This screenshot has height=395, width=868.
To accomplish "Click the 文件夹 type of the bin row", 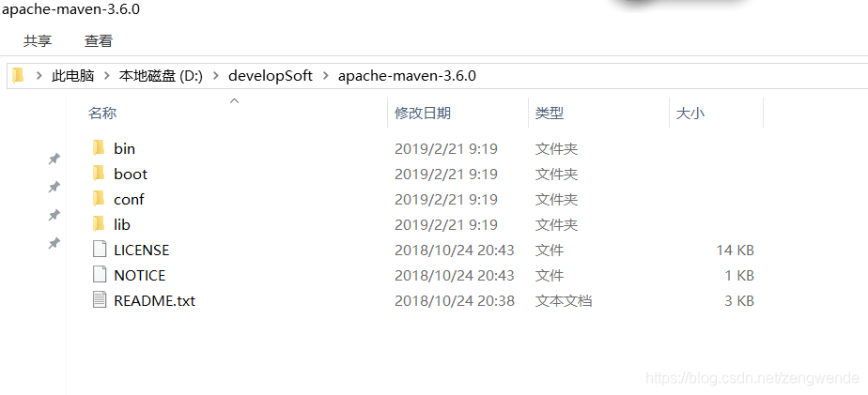I will pyautogui.click(x=556, y=148).
